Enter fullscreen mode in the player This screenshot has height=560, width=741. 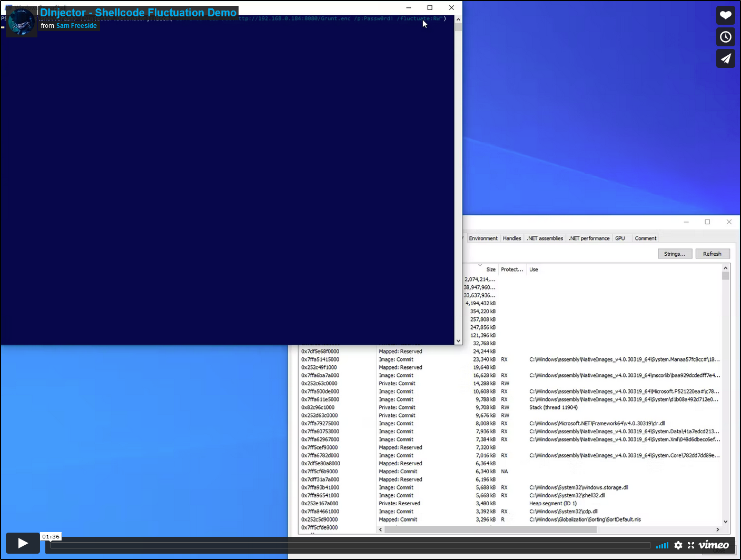coord(691,545)
